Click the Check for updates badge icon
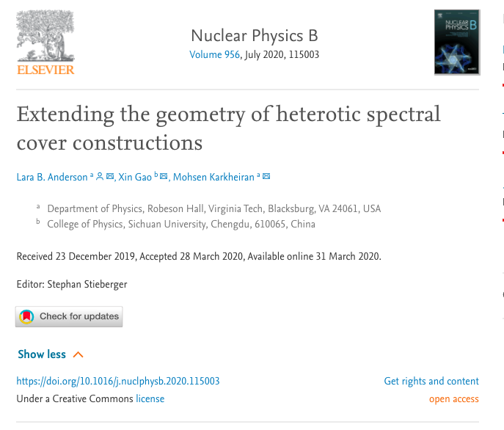The height and width of the screenshot is (430, 504). (27, 316)
